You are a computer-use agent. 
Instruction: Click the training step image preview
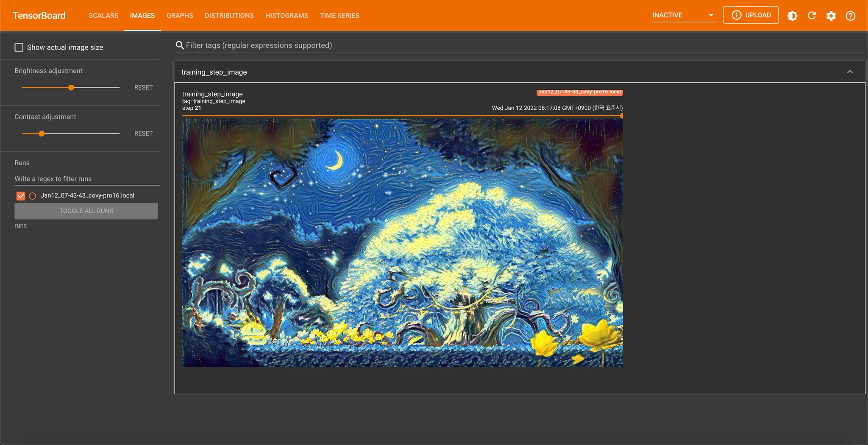point(402,243)
